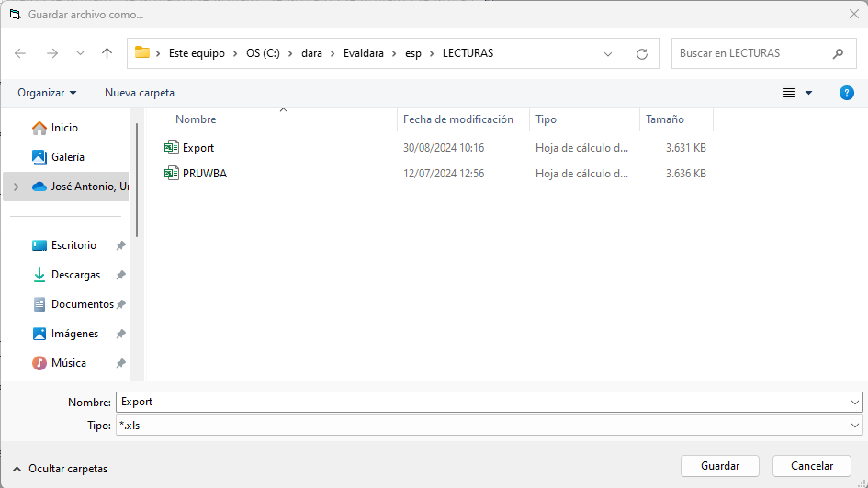Viewport: 868px width, 488px height.
Task: Click the pin icon beside Música
Action: click(120, 363)
